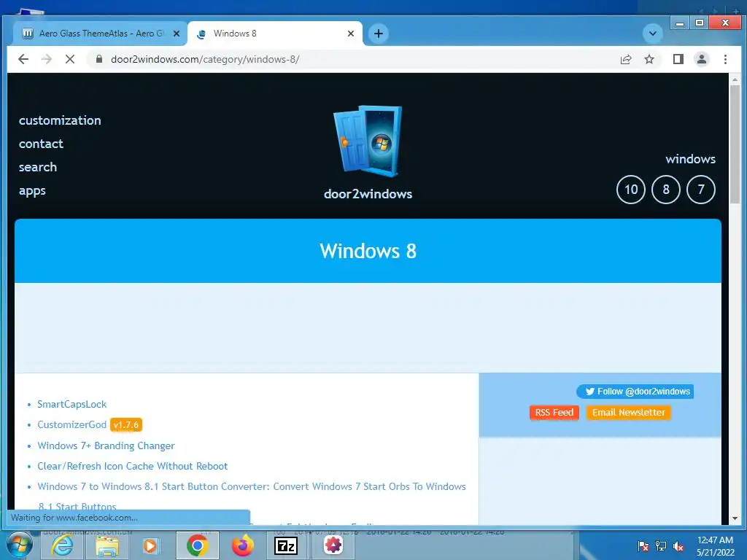This screenshot has width=747, height=560.
Task: Stop loading the page
Action: [69, 59]
